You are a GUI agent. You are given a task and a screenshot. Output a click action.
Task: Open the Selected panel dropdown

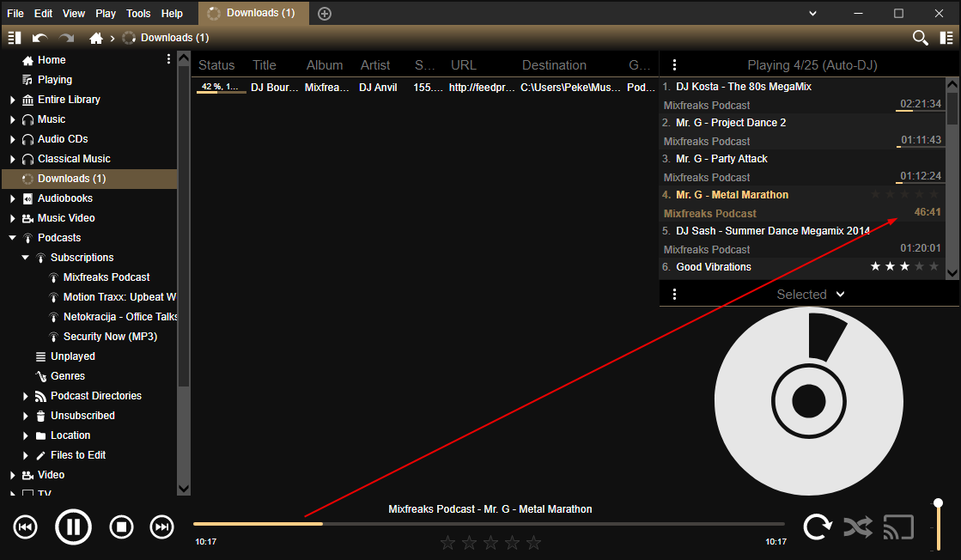coord(840,294)
